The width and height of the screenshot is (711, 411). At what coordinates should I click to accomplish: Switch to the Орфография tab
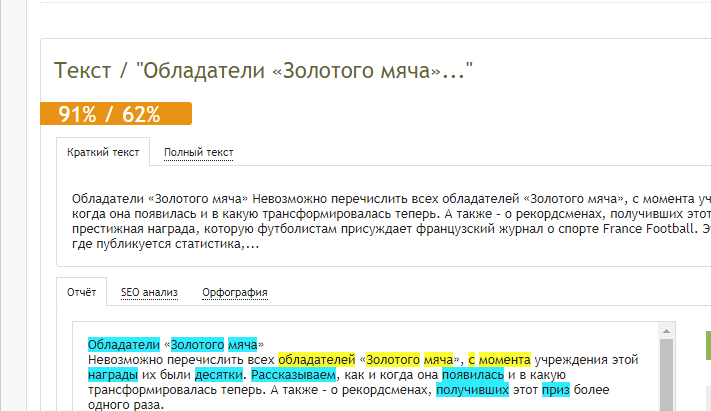pyautogui.click(x=235, y=292)
